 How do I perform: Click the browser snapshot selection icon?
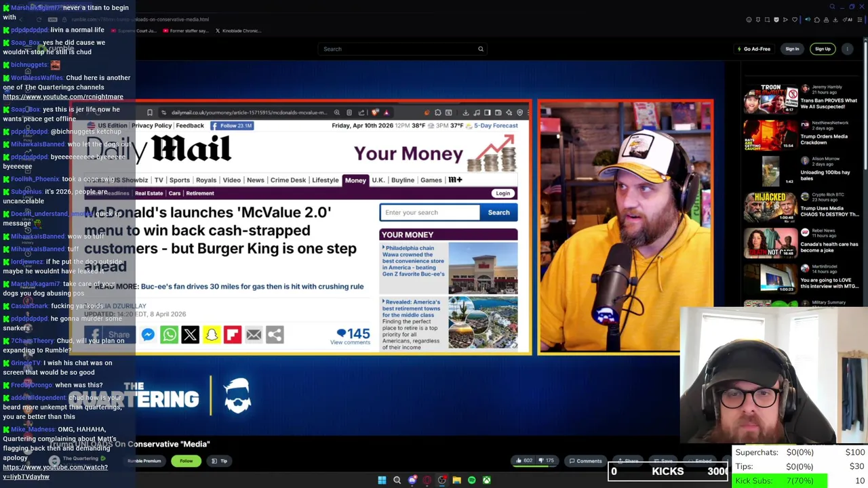point(767,20)
